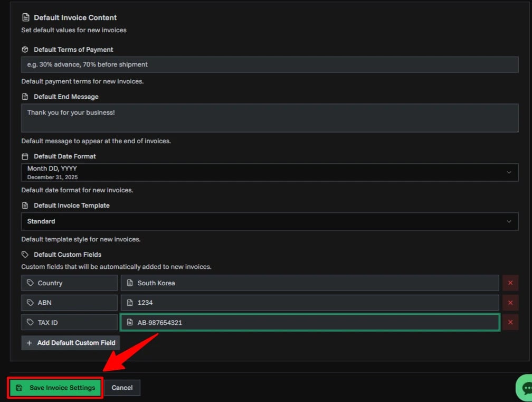Image resolution: width=532 pixels, height=402 pixels.
Task: Click the calendar icon beside Default Date Format
Action: [x=25, y=156]
